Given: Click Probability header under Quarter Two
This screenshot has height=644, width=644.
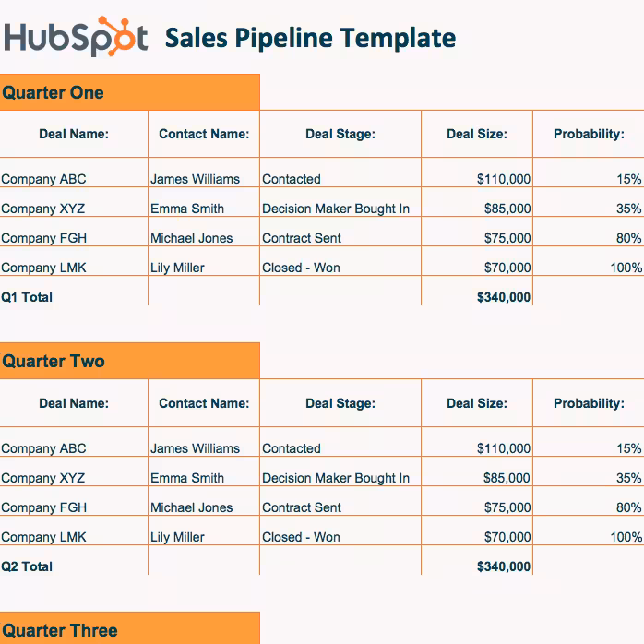Looking at the screenshot, I should point(589,403).
